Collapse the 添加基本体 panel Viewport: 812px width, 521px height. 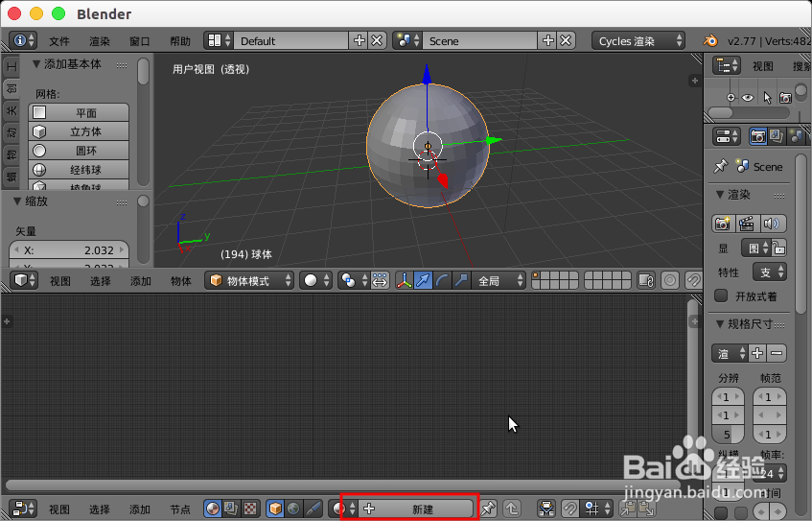(x=36, y=64)
